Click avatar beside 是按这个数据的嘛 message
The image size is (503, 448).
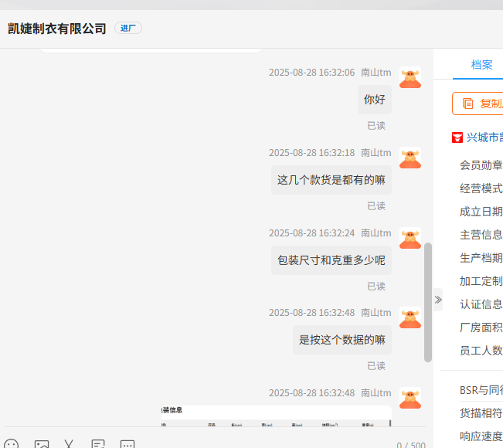click(x=410, y=317)
